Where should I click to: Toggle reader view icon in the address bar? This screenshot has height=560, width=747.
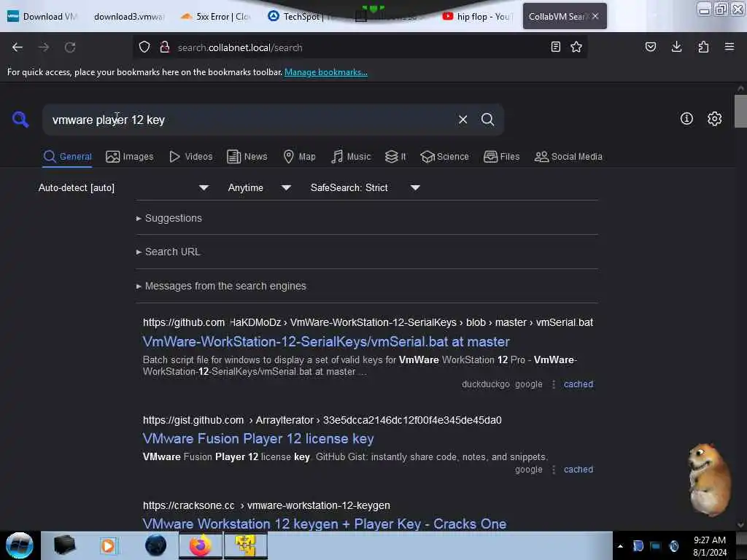[x=555, y=47]
